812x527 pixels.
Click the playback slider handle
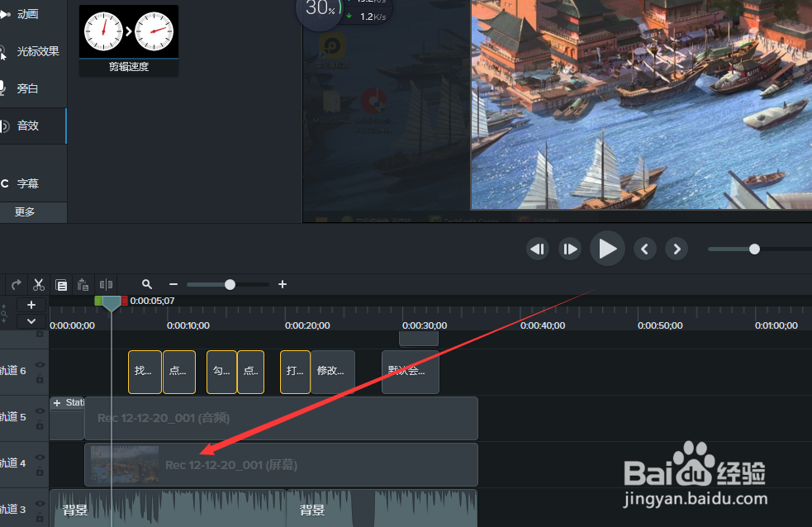[x=754, y=249]
